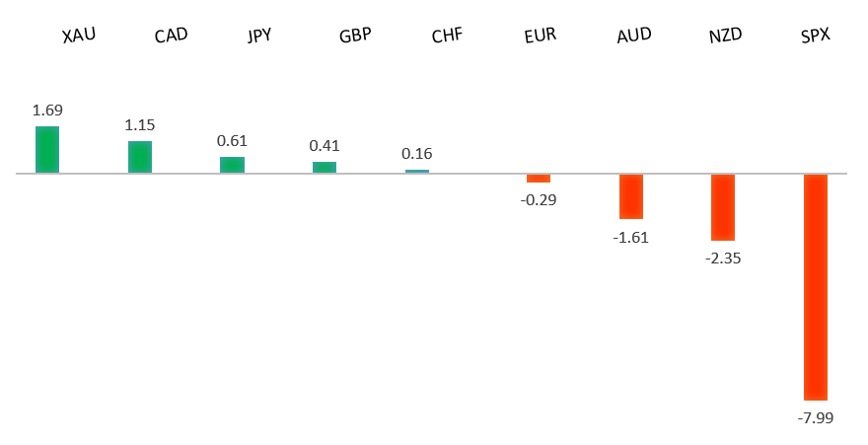Click the green XAU bar
This screenshot has height=445, width=868.
coord(47,149)
